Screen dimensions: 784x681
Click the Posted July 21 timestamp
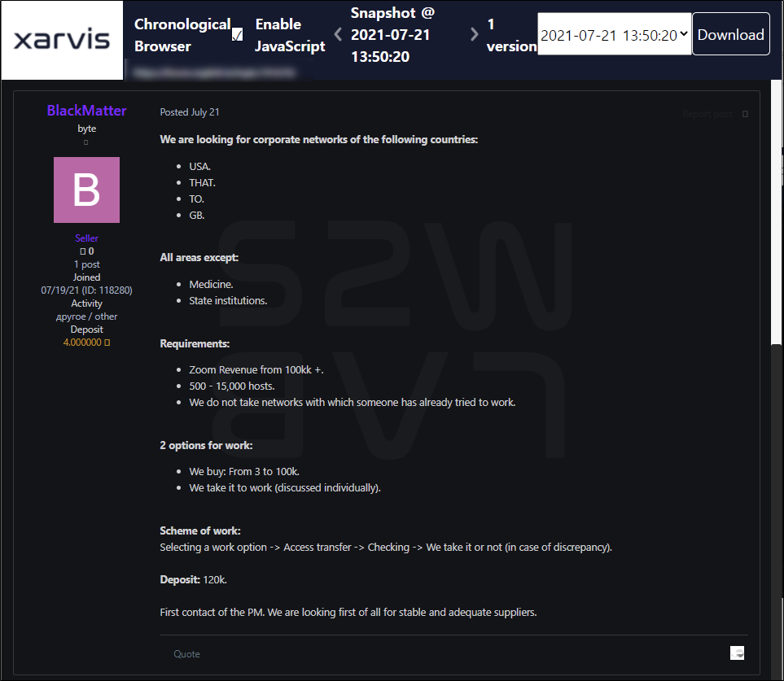190,112
